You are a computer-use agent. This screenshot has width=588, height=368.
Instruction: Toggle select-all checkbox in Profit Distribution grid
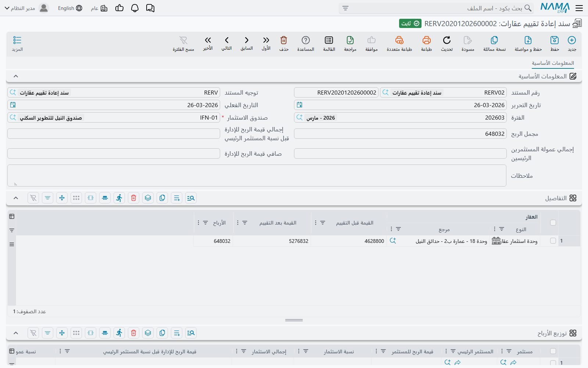(x=553, y=351)
